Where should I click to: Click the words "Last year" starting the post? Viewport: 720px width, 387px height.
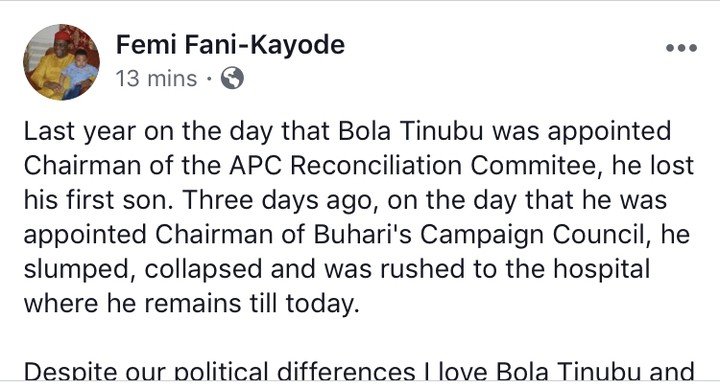pos(80,131)
